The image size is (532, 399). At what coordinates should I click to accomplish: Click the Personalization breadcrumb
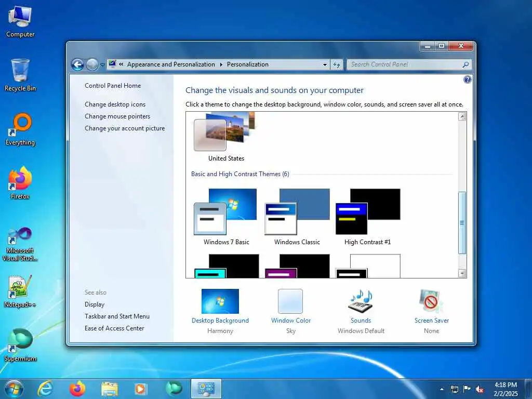248,64
